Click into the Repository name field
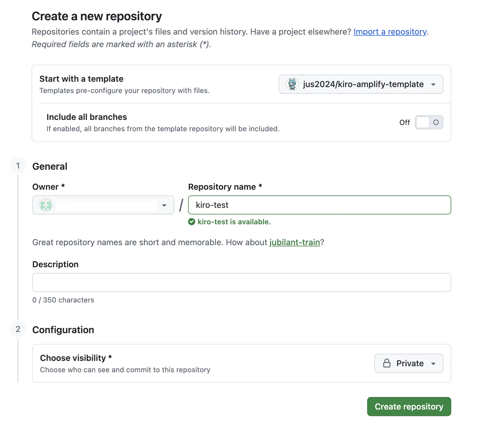The width and height of the screenshot is (484, 448). click(x=319, y=205)
